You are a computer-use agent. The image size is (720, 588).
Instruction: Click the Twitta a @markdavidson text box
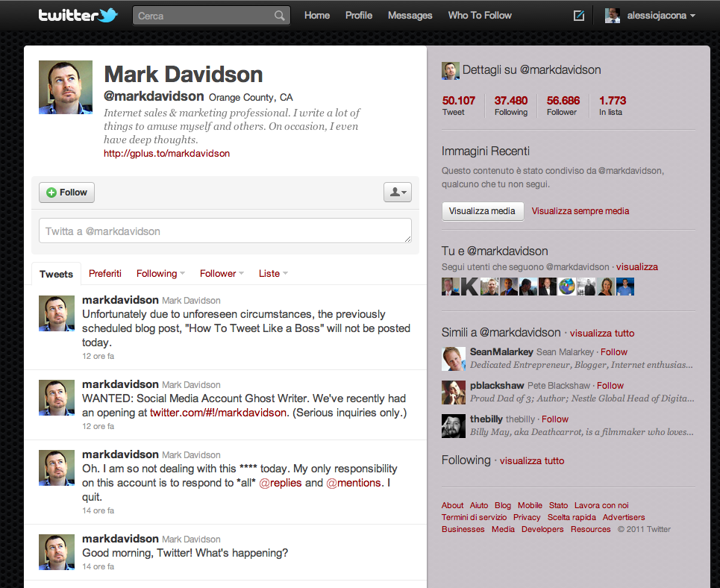coord(225,231)
